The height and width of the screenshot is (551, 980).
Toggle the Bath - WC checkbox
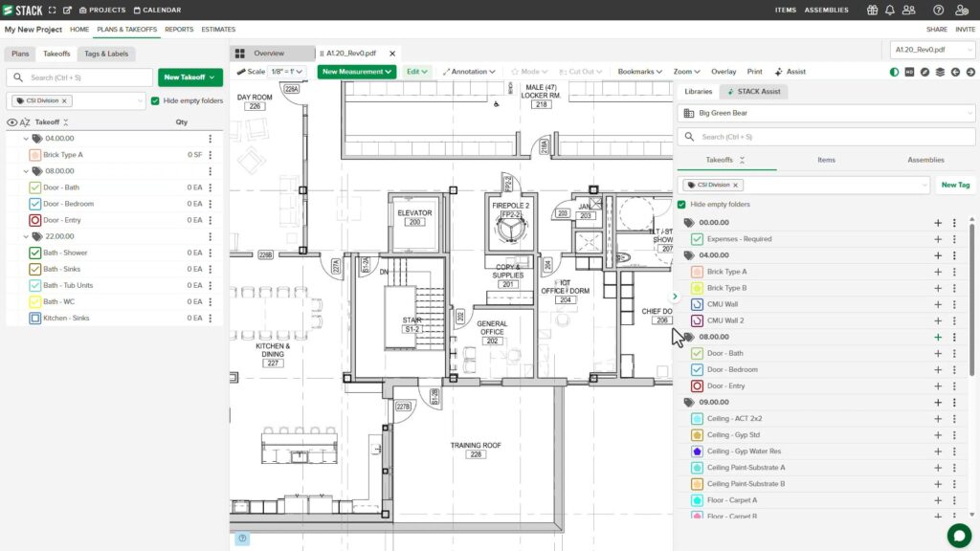pyautogui.click(x=35, y=301)
